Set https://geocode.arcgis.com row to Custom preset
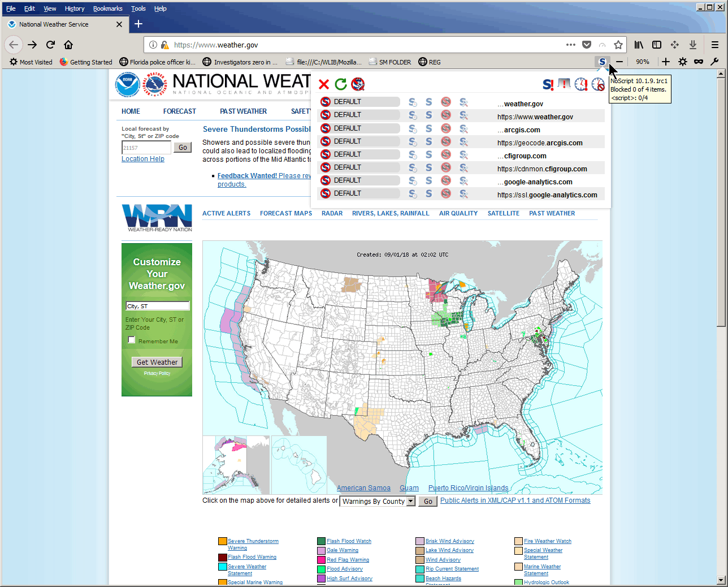 tap(463, 141)
